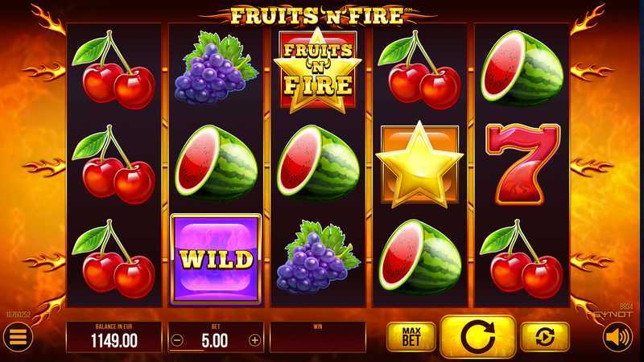Screen dimensions: 644x362
Task: Mute the game sound speaker icon
Action: click(617, 337)
